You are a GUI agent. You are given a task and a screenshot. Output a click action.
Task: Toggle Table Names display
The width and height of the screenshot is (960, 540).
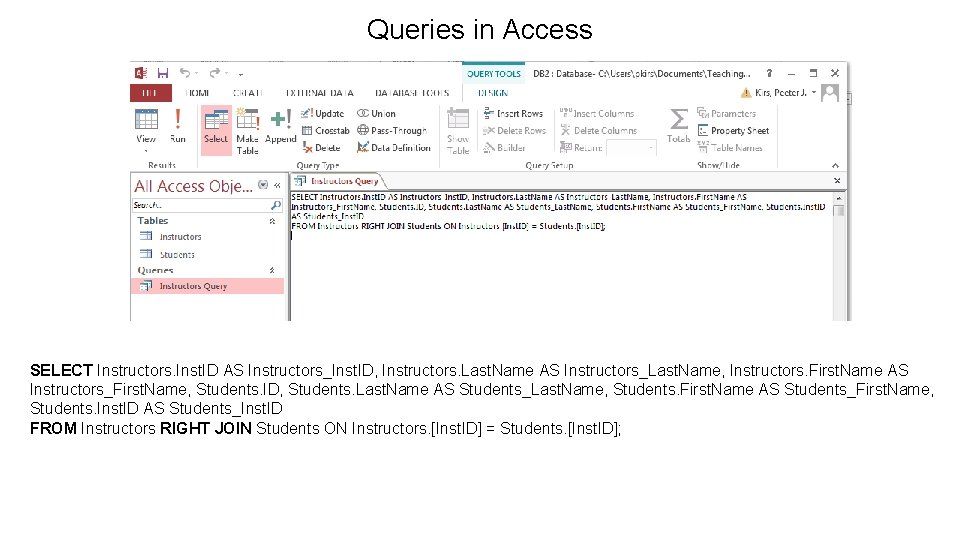[730, 148]
